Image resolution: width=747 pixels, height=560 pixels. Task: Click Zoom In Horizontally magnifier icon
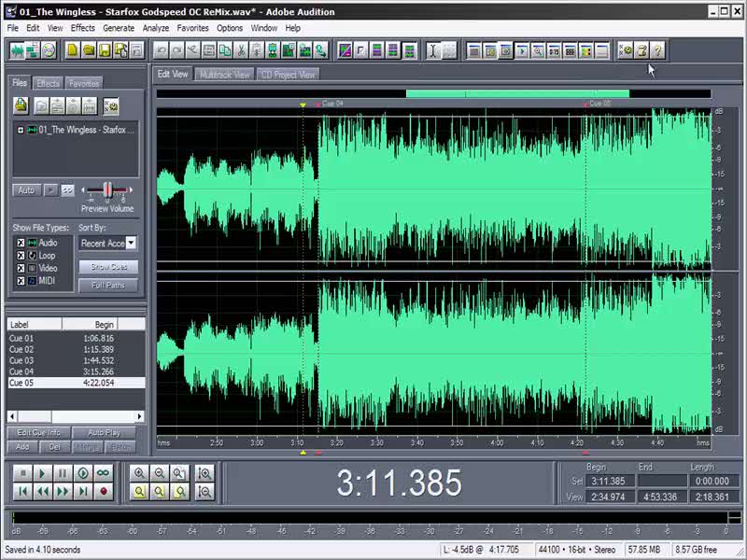point(139,473)
